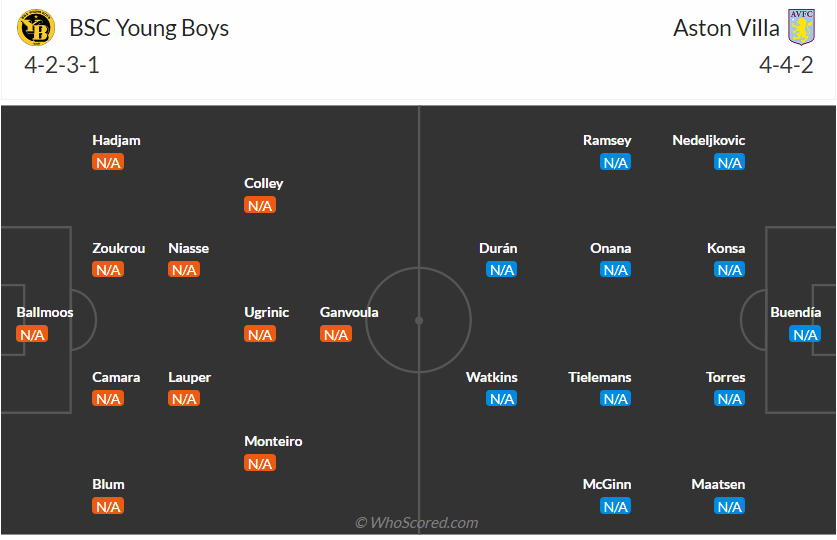
Task: Click the Young Boys 4-2-3-1 formation label
Action: (x=62, y=66)
